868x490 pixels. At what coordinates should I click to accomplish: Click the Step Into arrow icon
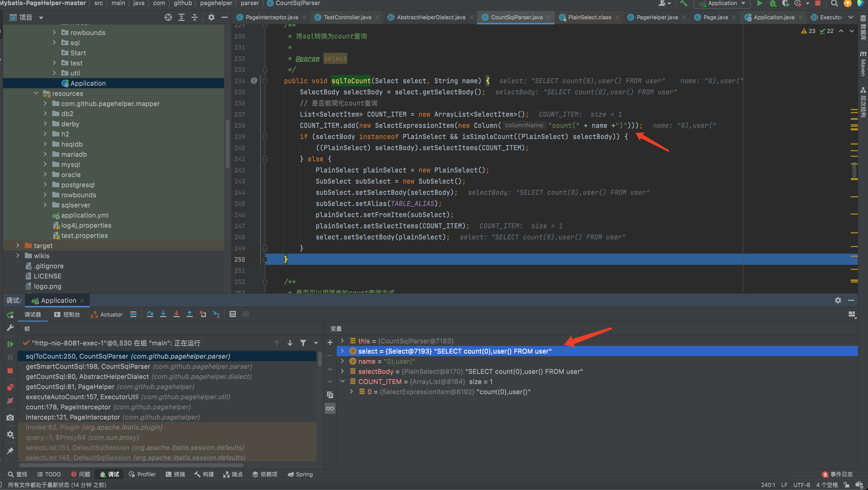click(x=163, y=314)
